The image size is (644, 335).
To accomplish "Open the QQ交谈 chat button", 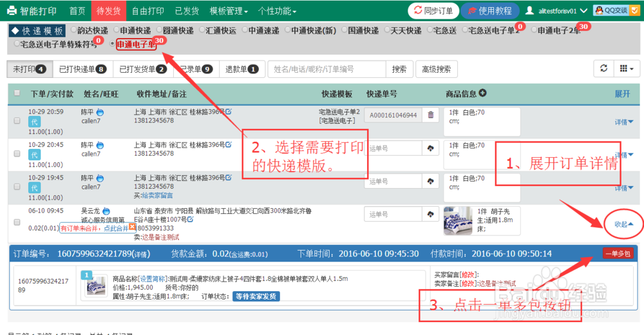I will click(x=616, y=10).
